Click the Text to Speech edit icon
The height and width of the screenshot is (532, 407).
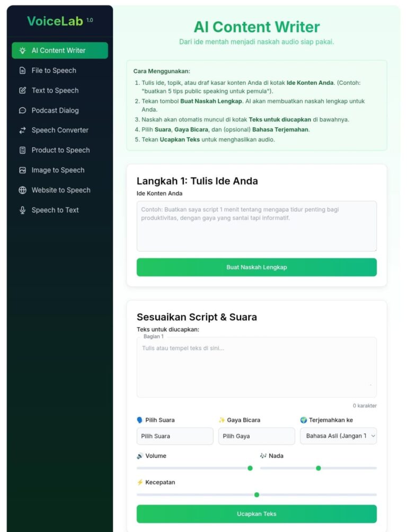[22, 91]
